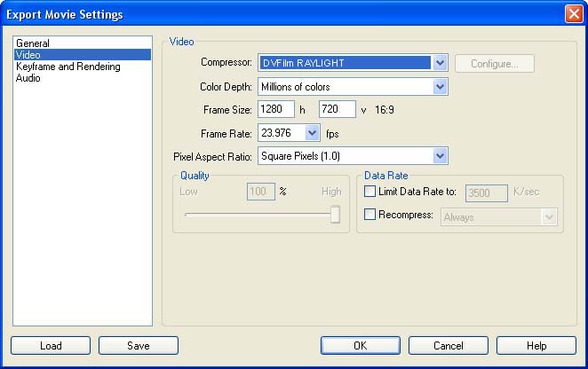Click the frame width field 1280
Viewport: 588px width, 369px height.
click(276, 109)
